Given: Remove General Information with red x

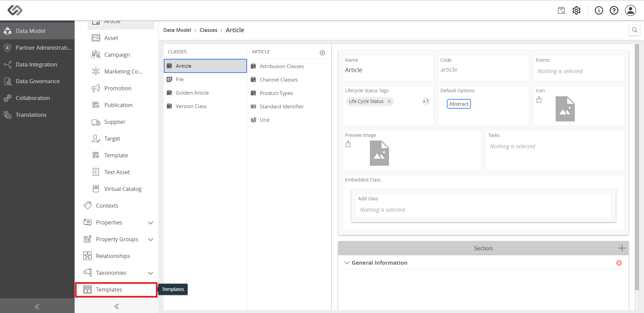Looking at the screenshot, I should 619,263.
